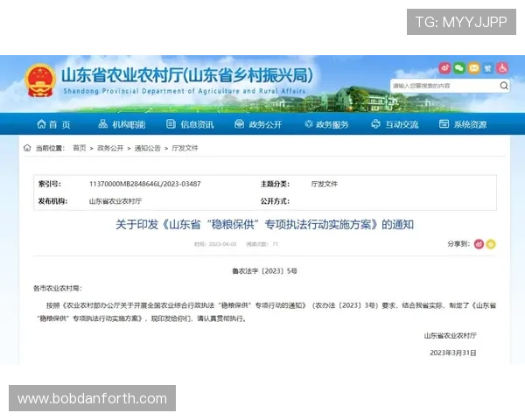Open the 互动交流 navigation item
Viewport: 525px width, 420px height.
(x=395, y=124)
